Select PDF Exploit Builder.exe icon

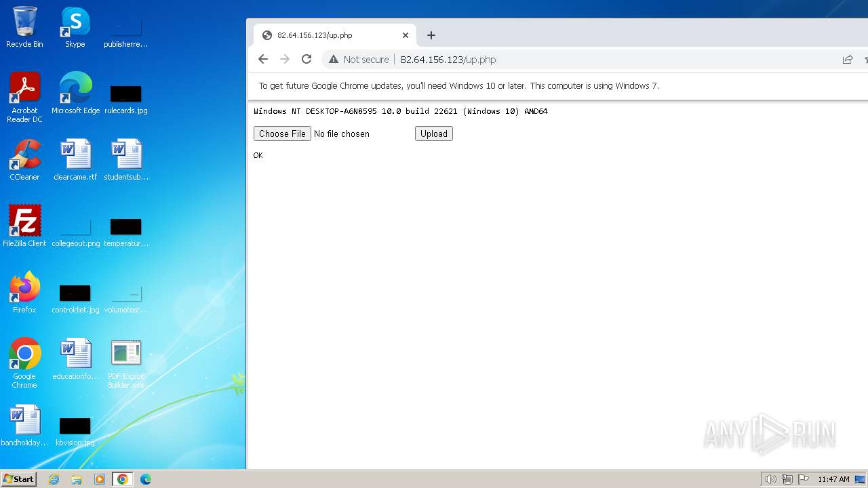(x=126, y=364)
